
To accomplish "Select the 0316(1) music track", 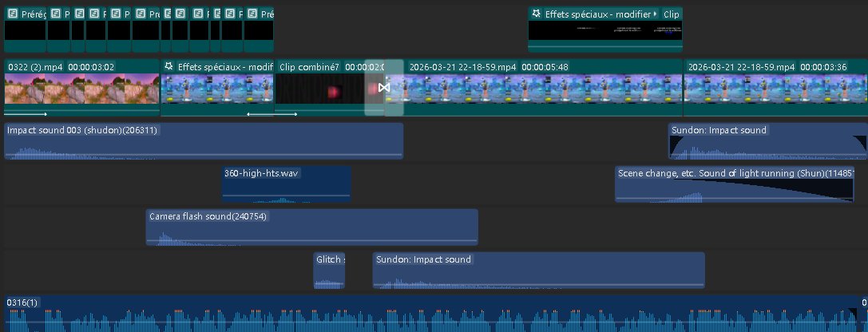I will tap(430, 314).
